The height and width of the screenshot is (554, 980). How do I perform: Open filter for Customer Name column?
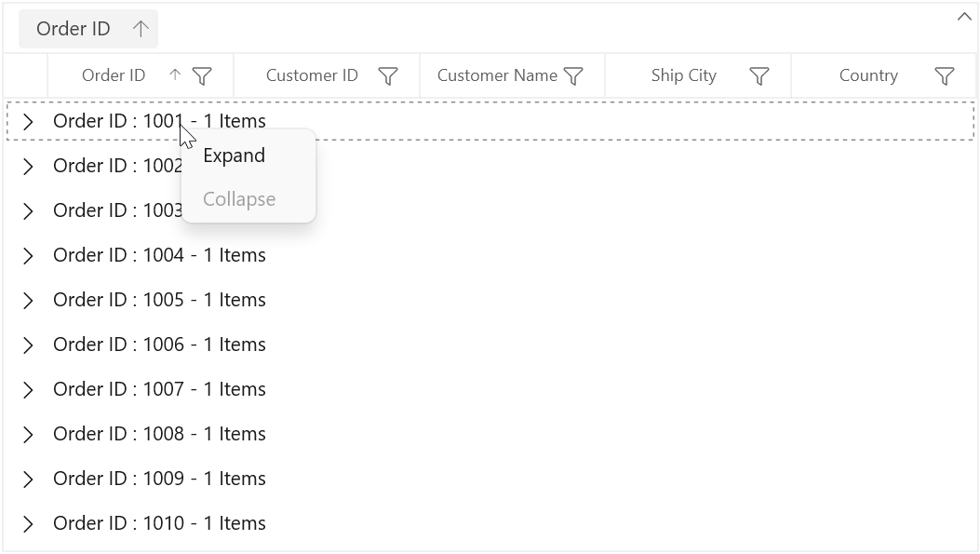[x=573, y=76]
